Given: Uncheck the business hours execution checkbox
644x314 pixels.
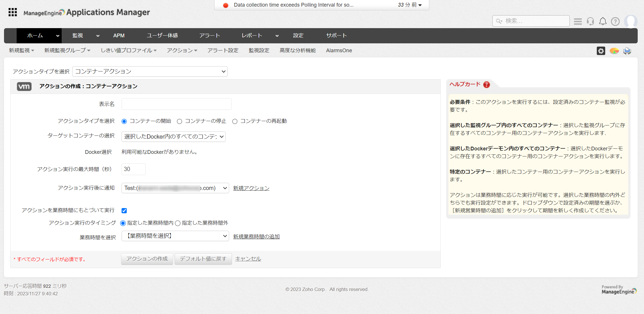Looking at the screenshot, I should coord(124,211).
